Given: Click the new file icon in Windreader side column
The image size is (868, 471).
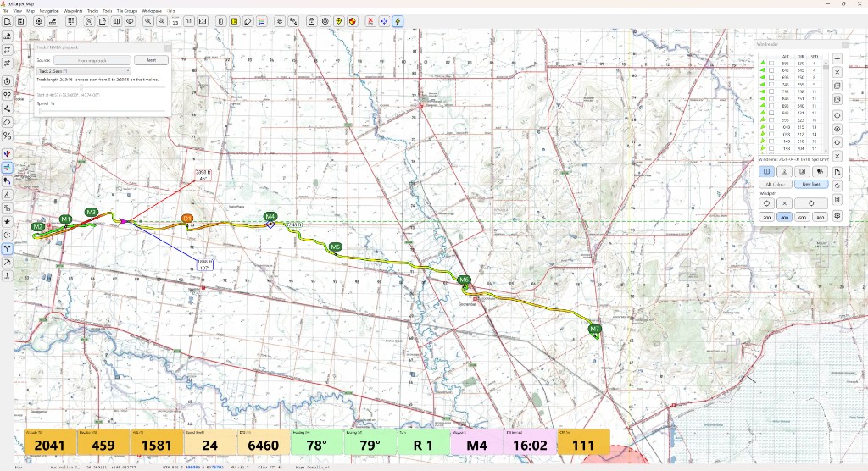Looking at the screenshot, I should [837, 172].
